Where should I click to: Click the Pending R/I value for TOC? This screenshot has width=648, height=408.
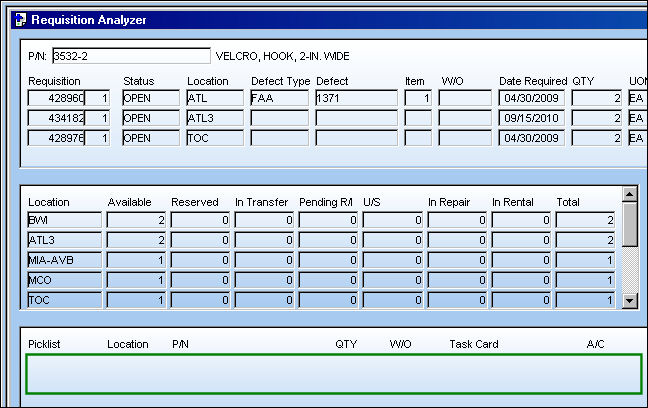click(x=328, y=300)
